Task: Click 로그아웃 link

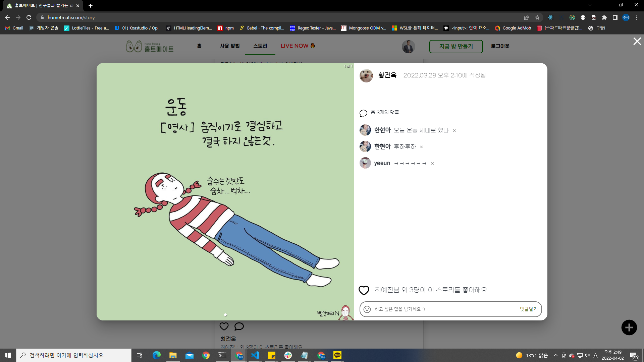Action: [x=500, y=46]
